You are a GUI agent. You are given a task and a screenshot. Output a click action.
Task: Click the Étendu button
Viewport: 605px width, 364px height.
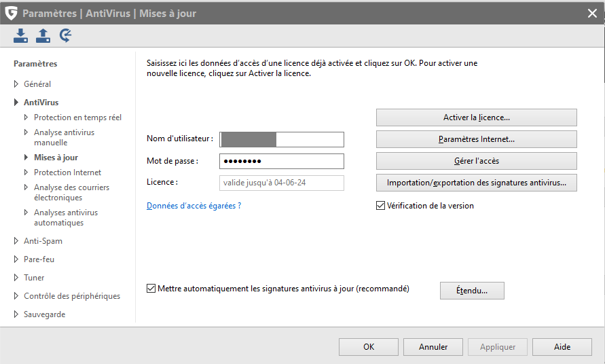pyautogui.click(x=472, y=291)
